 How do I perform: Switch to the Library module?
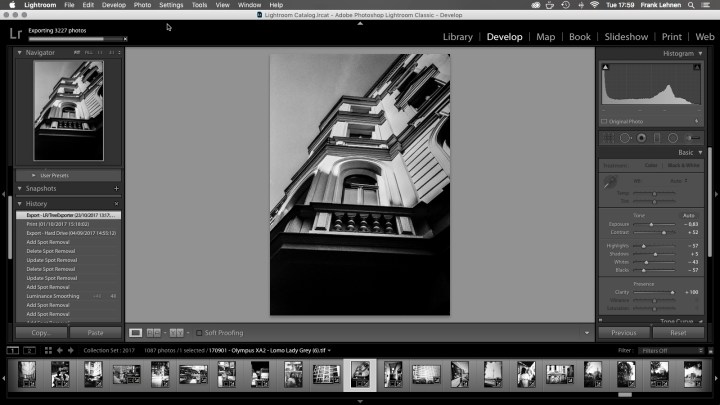tap(459, 37)
